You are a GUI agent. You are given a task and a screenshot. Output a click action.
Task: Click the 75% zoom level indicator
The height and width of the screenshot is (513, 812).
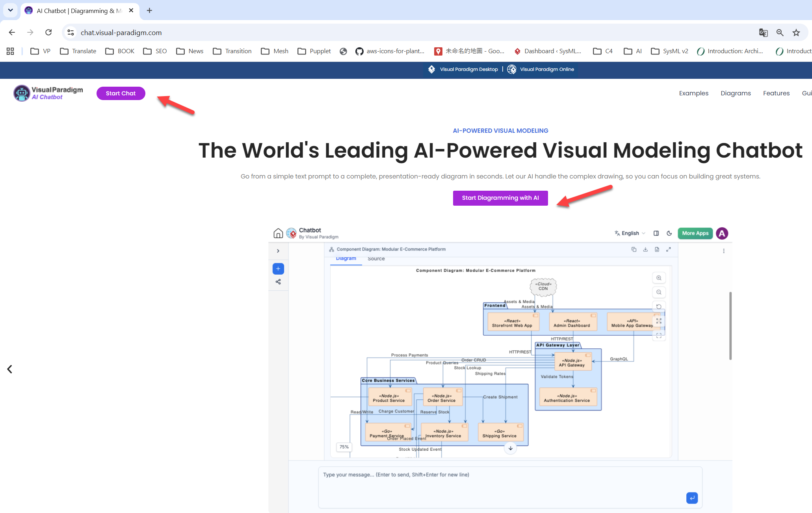coord(344,447)
